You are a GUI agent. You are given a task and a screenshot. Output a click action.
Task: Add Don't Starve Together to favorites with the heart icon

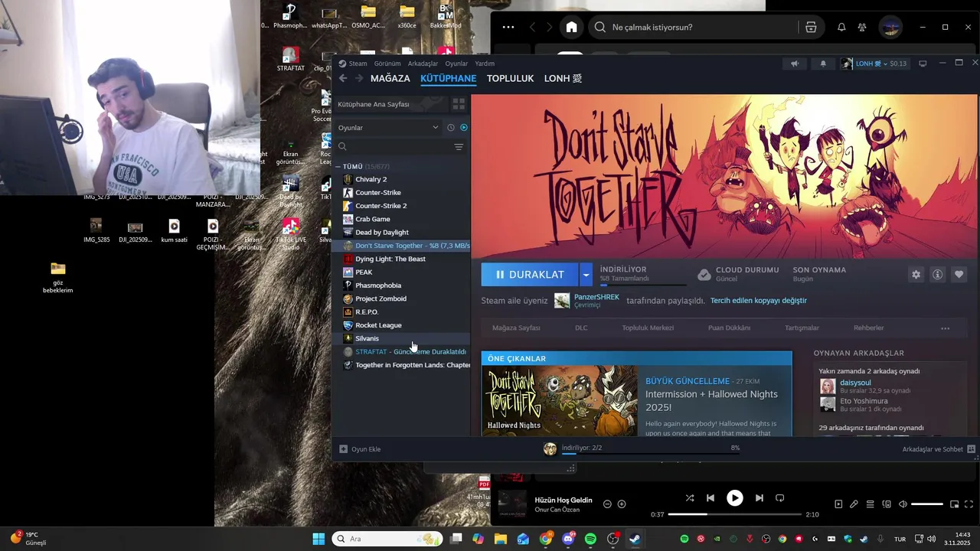tap(959, 275)
